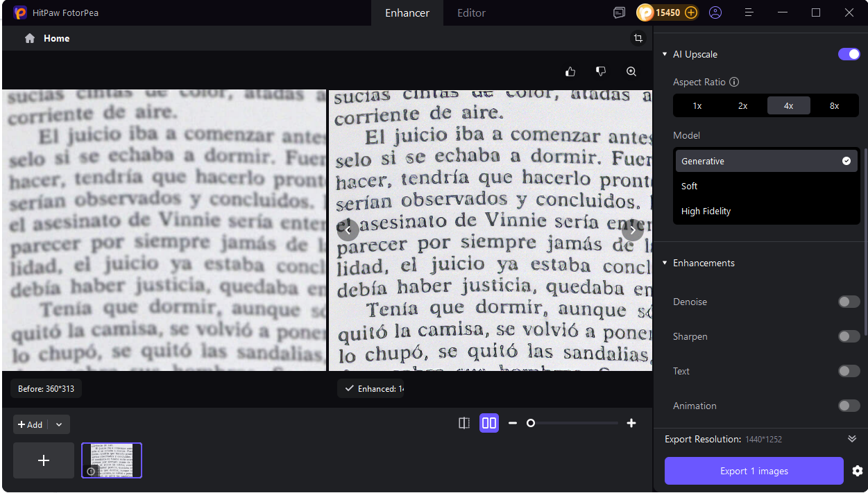Click the Home icon in the navigation bar
The height and width of the screenshot is (493, 868).
(28, 38)
